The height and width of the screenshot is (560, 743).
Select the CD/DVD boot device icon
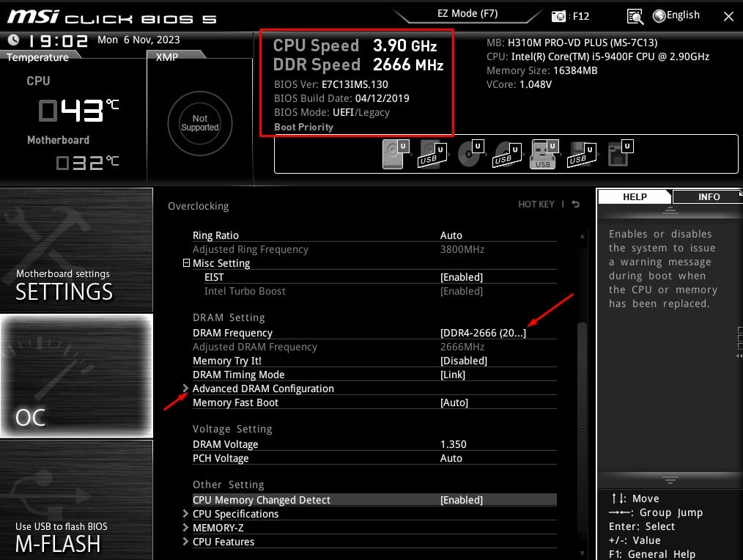(470, 154)
